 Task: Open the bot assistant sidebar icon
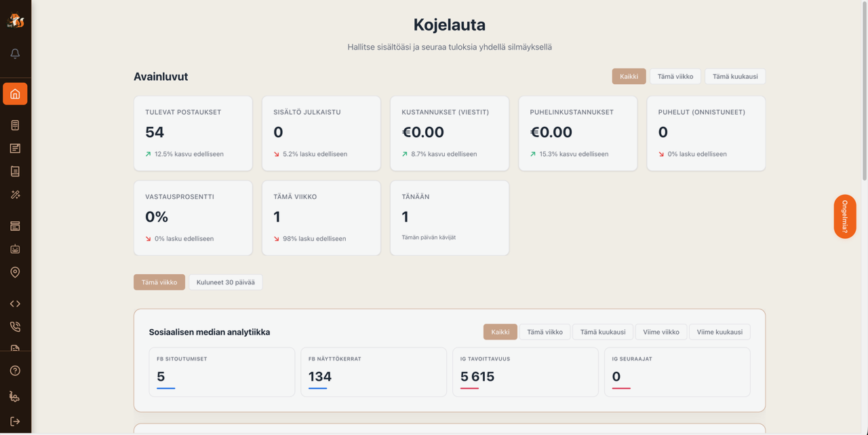tap(15, 249)
